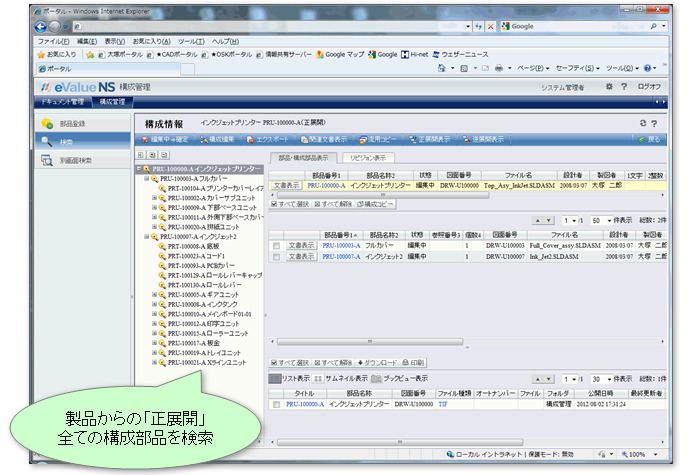Go back with the browser back arrow
The height and width of the screenshot is (475, 700).
[x=41, y=26]
